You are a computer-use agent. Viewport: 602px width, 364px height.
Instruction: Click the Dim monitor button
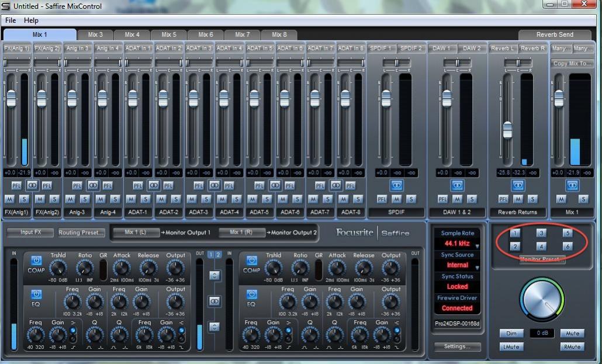click(x=511, y=333)
